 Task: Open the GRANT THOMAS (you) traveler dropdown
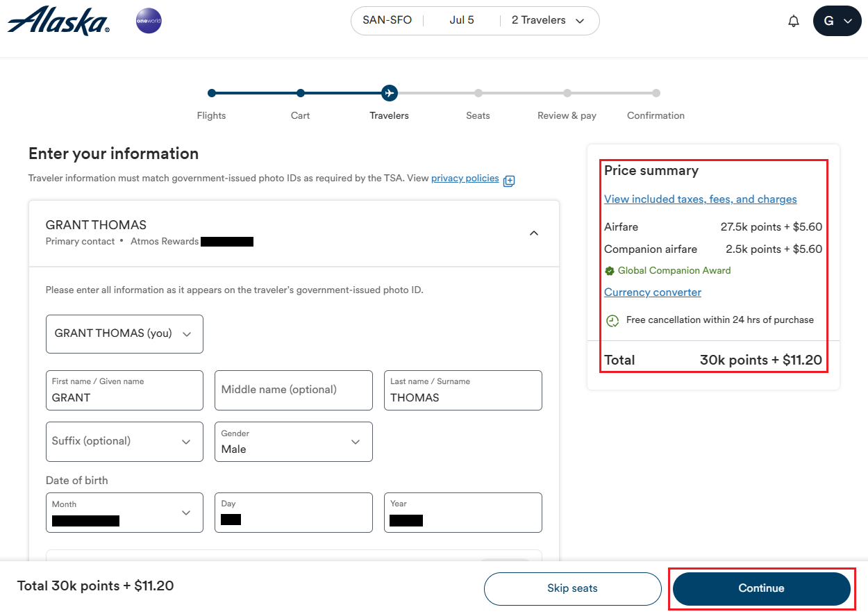point(124,334)
